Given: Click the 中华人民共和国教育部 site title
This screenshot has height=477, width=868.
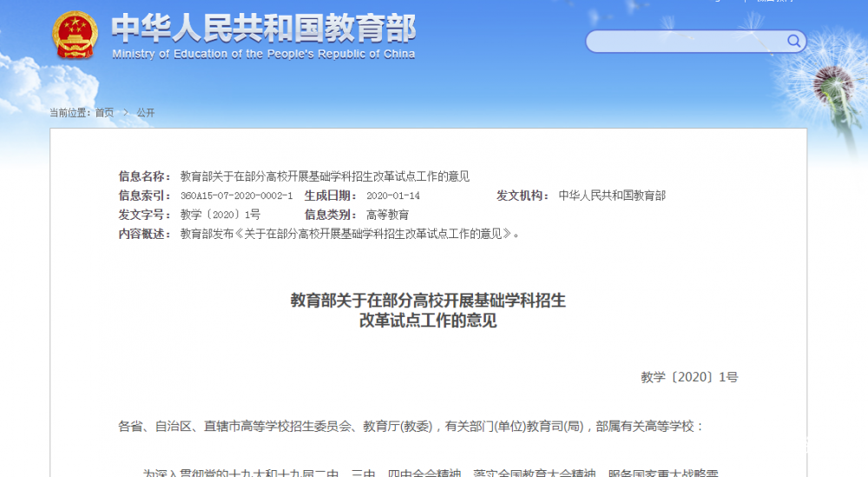Looking at the screenshot, I should [264, 28].
